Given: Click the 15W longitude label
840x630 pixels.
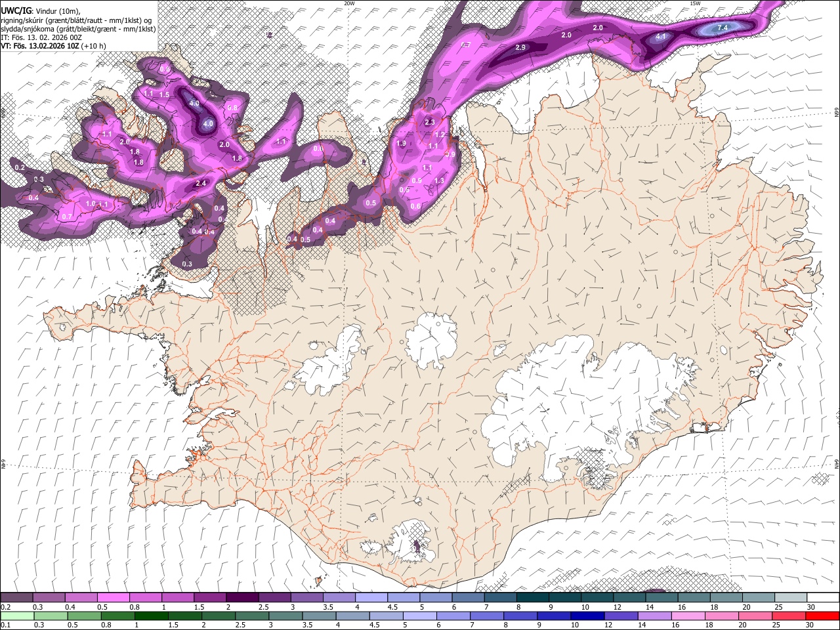Looking at the screenshot, I should [x=695, y=3].
